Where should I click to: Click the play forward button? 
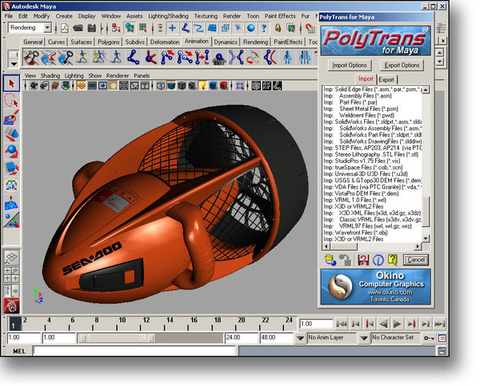[x=397, y=324]
